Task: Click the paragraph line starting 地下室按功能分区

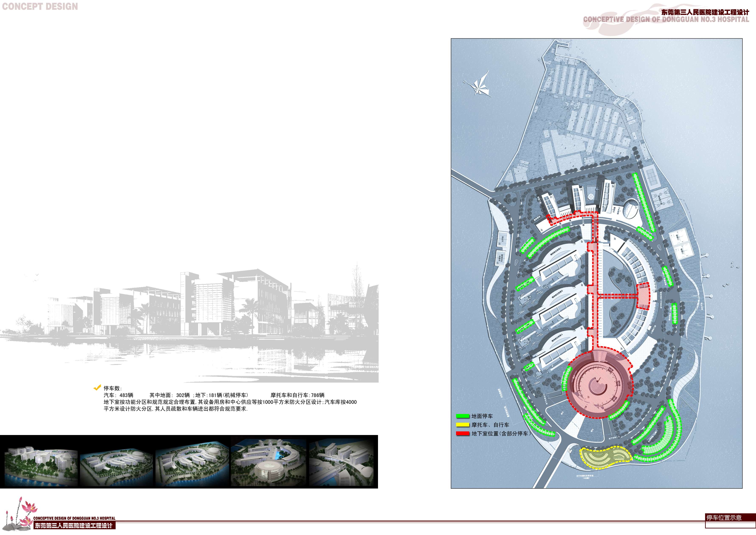Action: pyautogui.click(x=230, y=402)
